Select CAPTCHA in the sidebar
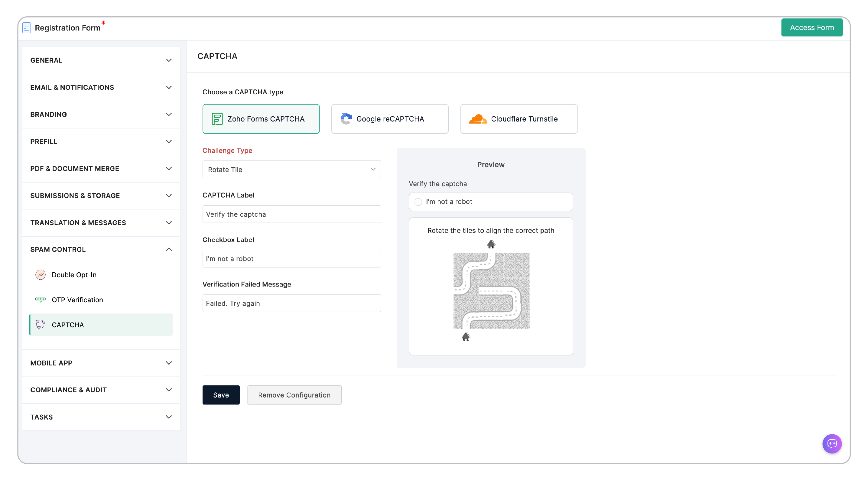This screenshot has width=868, height=480. (101, 325)
